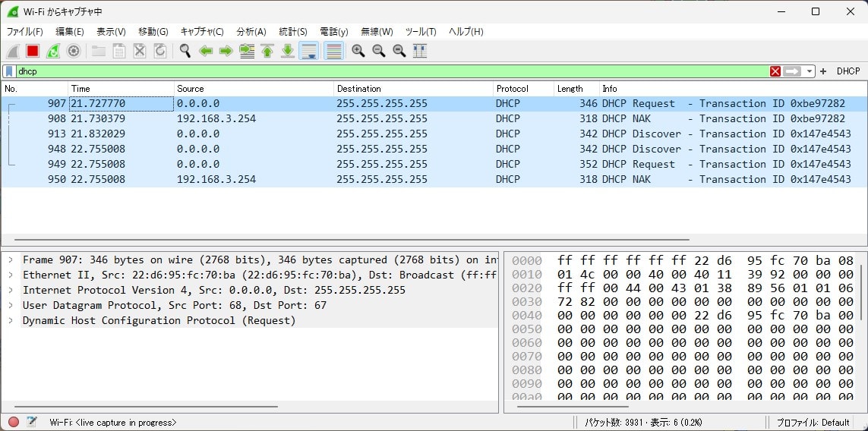Click inside the dhcp filter field
Viewport: 868px width, 431px height.
[392, 71]
